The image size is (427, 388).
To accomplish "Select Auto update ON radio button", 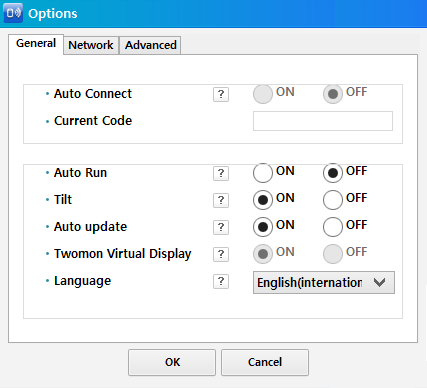I will click(x=263, y=227).
